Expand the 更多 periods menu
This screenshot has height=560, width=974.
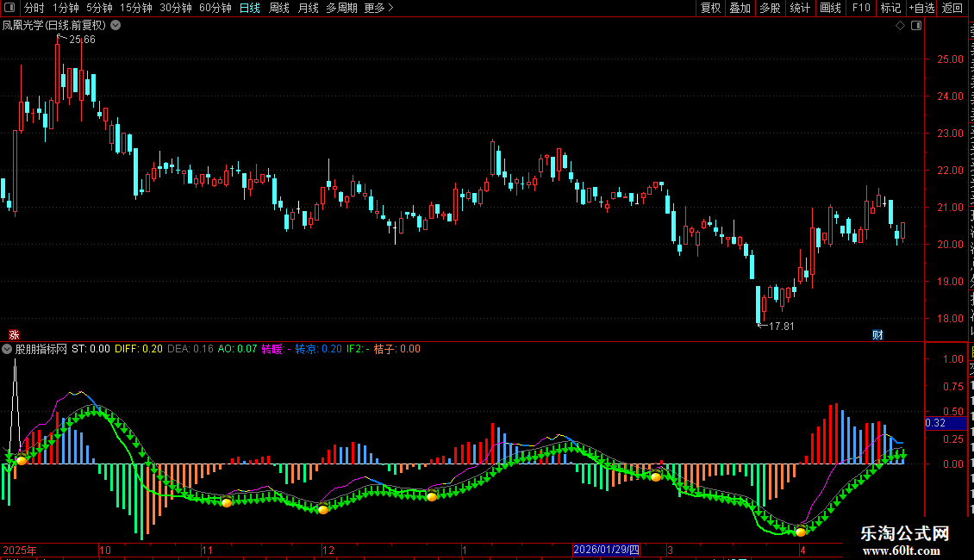[x=379, y=8]
